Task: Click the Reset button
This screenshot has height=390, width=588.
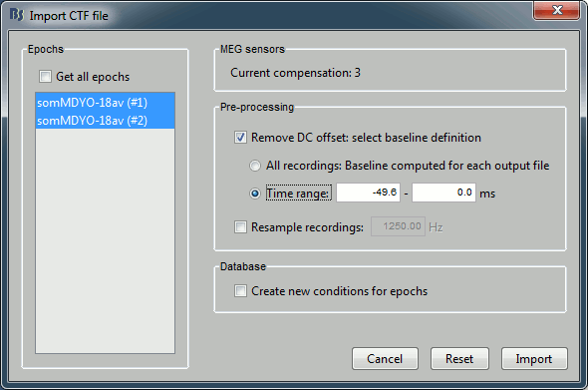Action: (459, 358)
